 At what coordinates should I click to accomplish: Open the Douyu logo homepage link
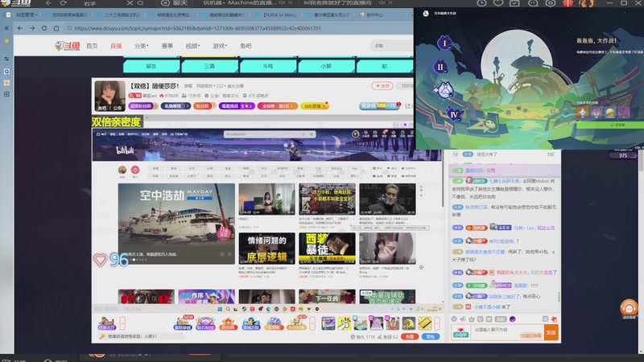[67, 46]
